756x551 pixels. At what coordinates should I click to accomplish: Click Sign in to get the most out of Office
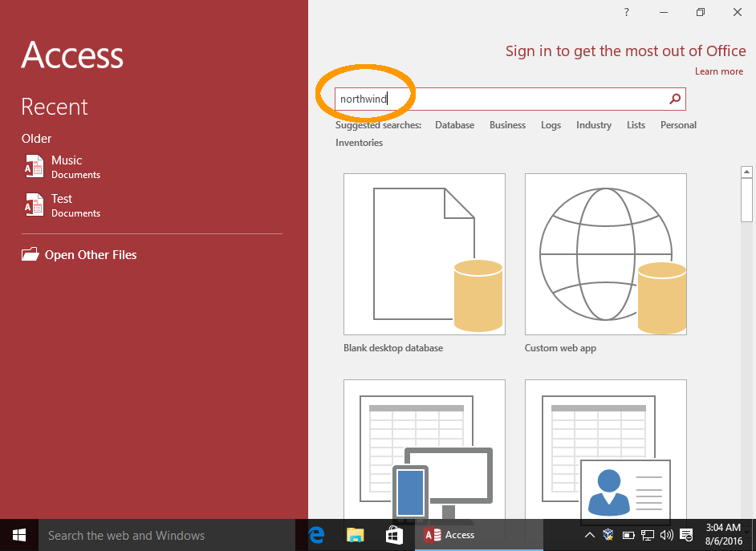625,51
